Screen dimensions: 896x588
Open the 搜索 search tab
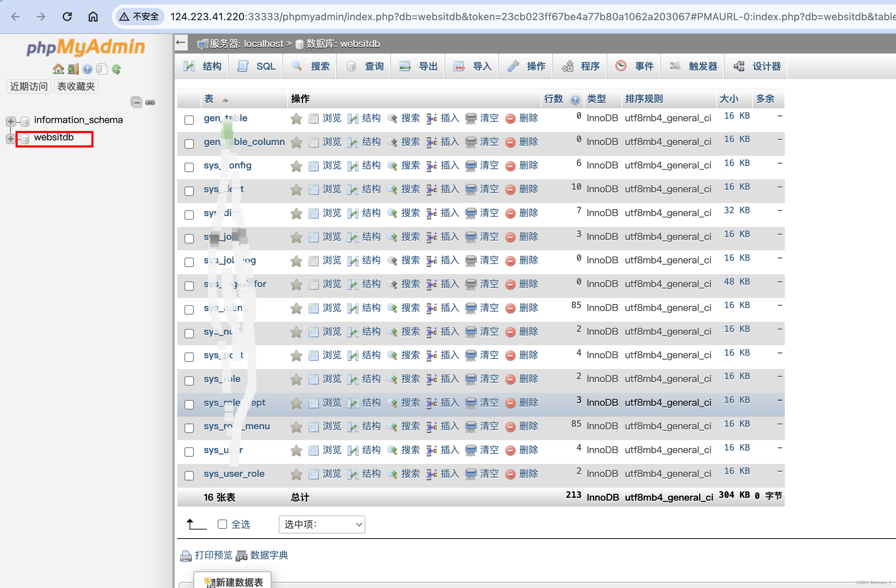tap(309, 66)
